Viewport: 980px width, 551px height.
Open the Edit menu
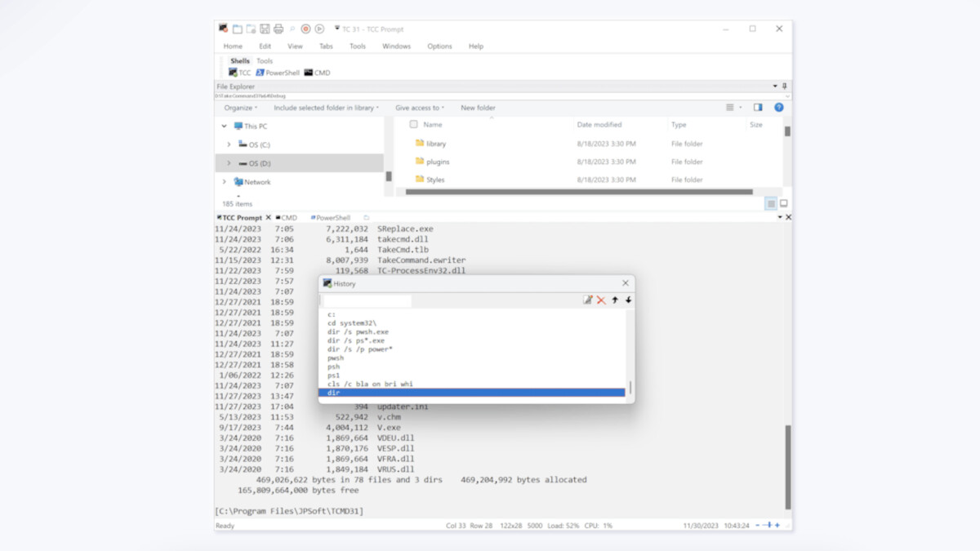(265, 47)
